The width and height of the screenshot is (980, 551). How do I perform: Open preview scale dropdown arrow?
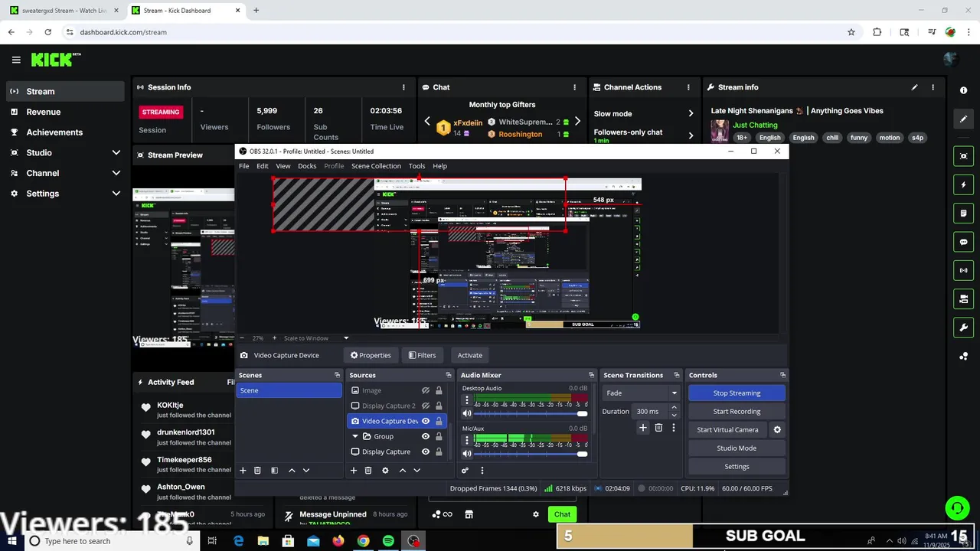(346, 338)
